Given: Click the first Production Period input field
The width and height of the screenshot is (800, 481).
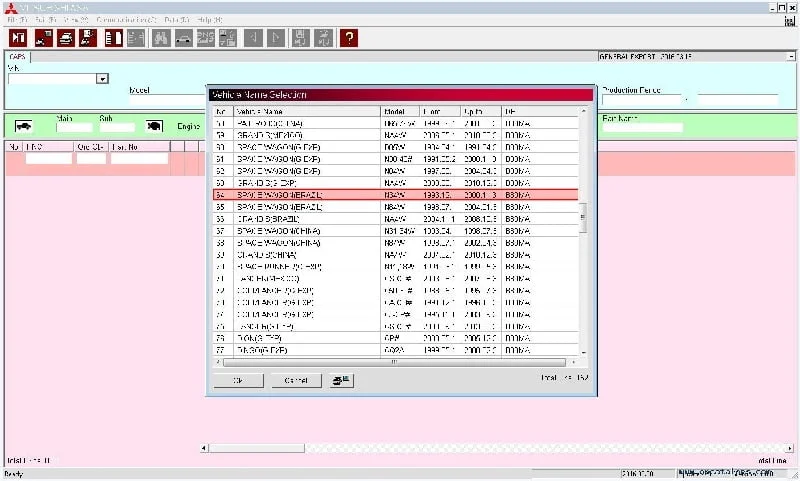Looking at the screenshot, I should coord(642,99).
